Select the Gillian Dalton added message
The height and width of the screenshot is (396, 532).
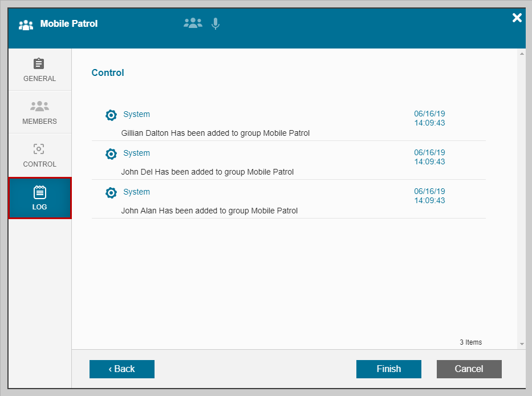[x=216, y=133]
